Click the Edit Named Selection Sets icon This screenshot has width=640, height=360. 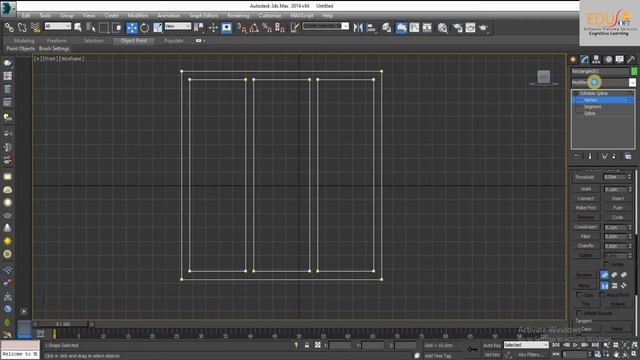pyautogui.click(x=294, y=28)
